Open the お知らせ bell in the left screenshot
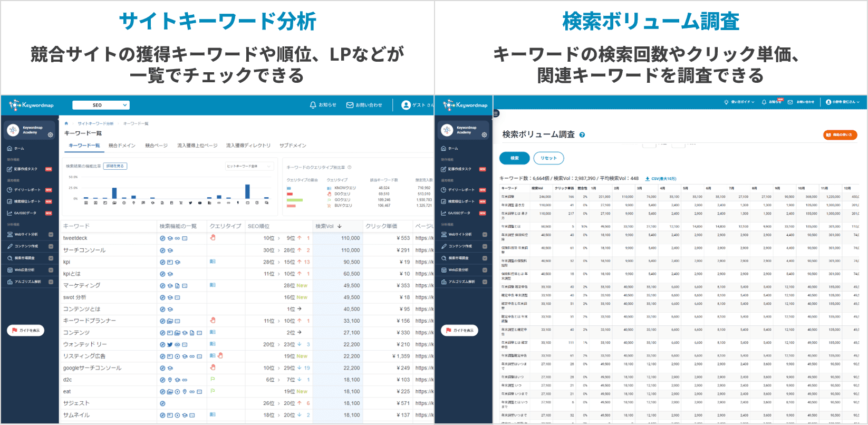Screen dimensions: 868x425 313,105
